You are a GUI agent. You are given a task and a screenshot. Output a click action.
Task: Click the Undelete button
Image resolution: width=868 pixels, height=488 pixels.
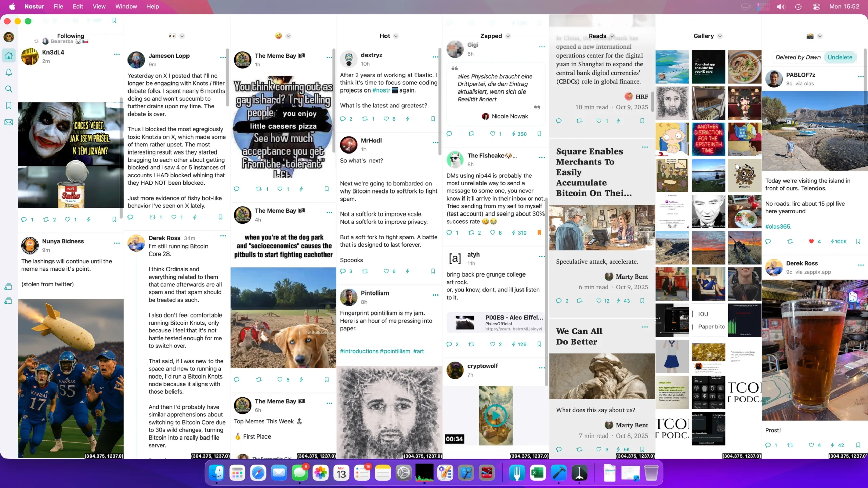click(x=840, y=57)
